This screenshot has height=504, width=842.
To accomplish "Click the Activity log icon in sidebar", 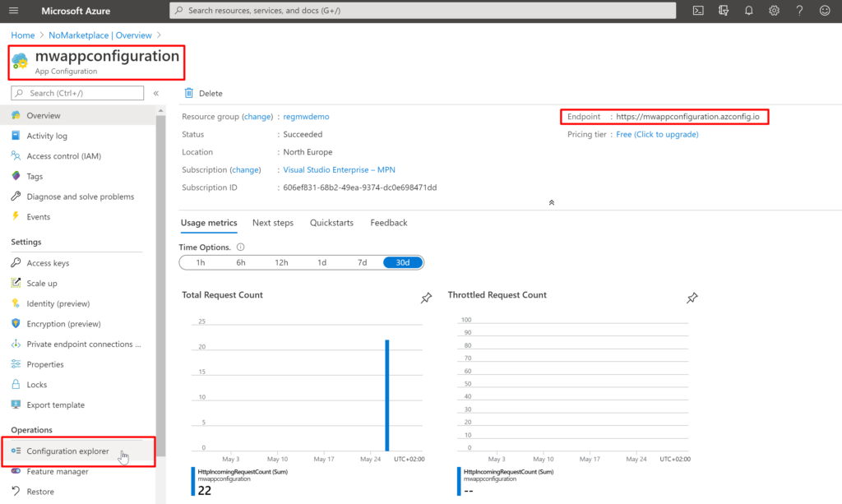I will tap(16, 136).
